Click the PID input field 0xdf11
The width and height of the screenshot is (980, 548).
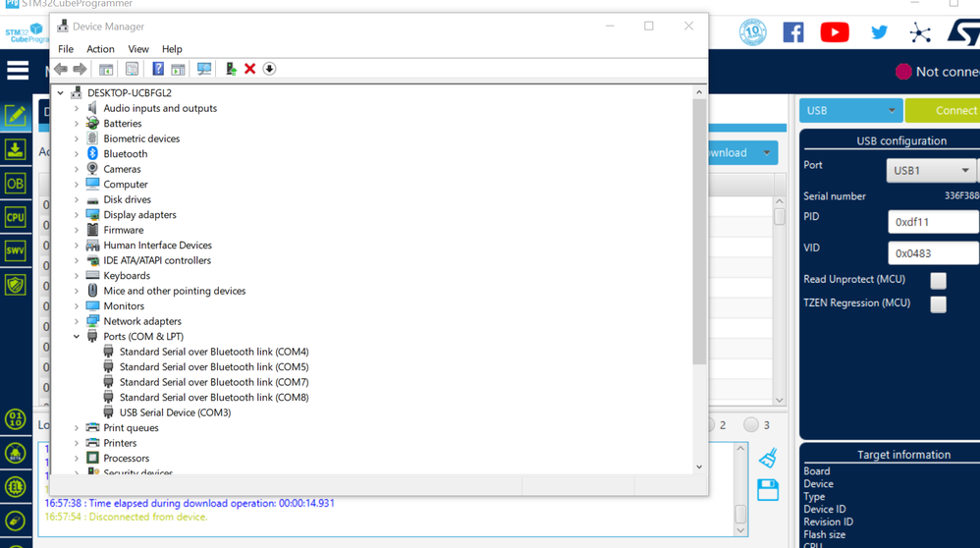click(933, 222)
